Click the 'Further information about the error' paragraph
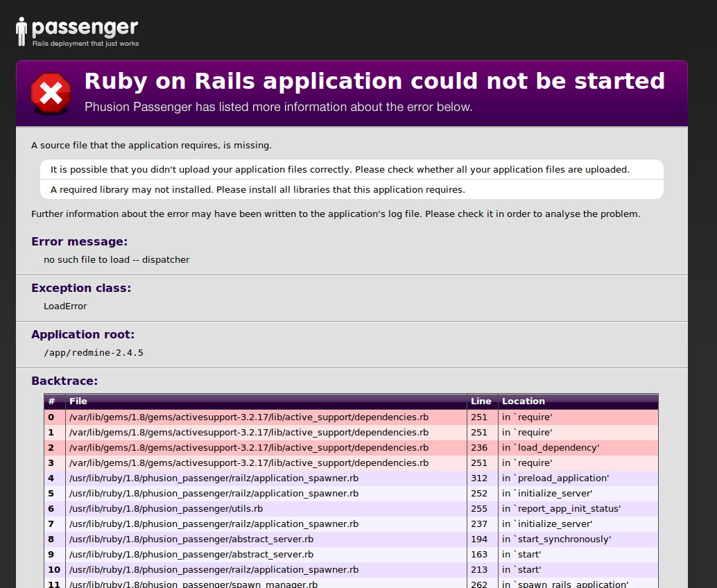 (336, 214)
